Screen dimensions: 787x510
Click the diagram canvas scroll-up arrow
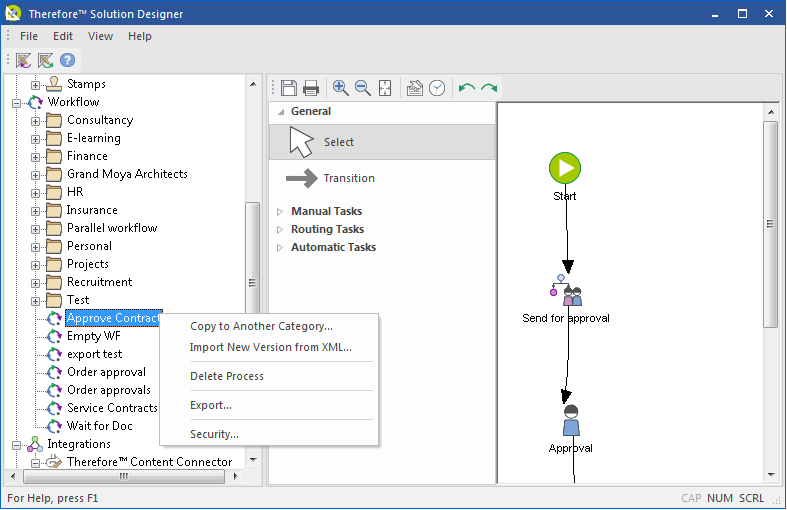tap(771, 111)
